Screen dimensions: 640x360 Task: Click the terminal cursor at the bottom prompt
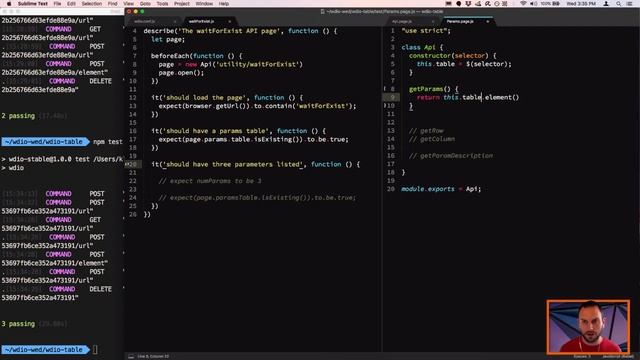[95, 349]
